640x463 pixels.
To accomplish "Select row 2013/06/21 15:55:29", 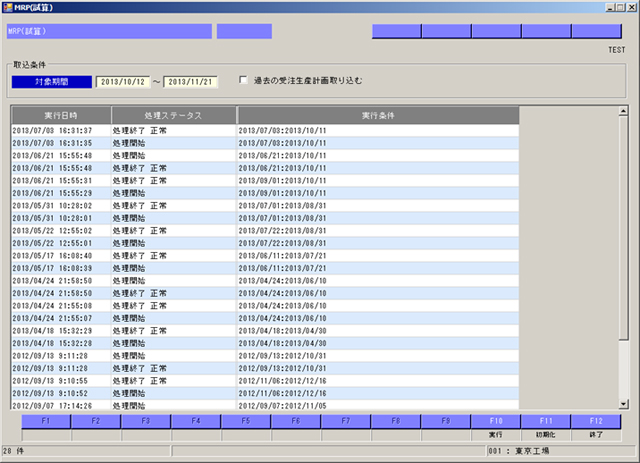I will pyautogui.click(x=265, y=193).
